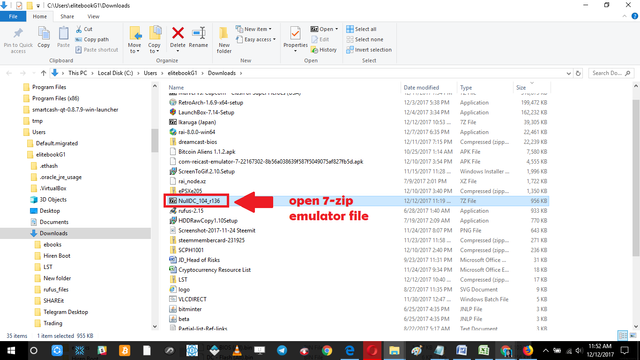Open Program Files in navigation tree
Viewport: 640px width, 360px height.
click(x=49, y=87)
